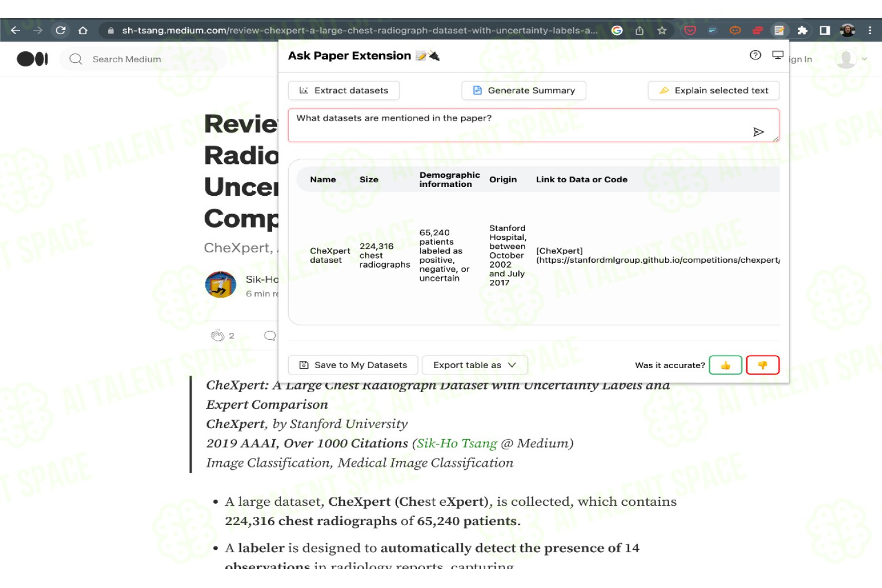Click 'CheXpert dataset' name cell
Screen dimensions: 882x588
[x=330, y=256]
